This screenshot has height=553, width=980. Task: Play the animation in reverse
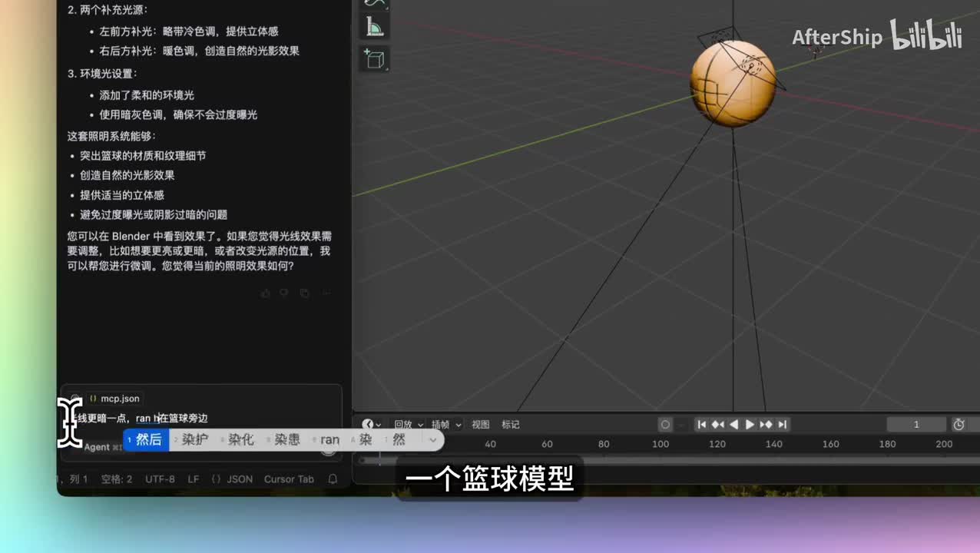733,425
